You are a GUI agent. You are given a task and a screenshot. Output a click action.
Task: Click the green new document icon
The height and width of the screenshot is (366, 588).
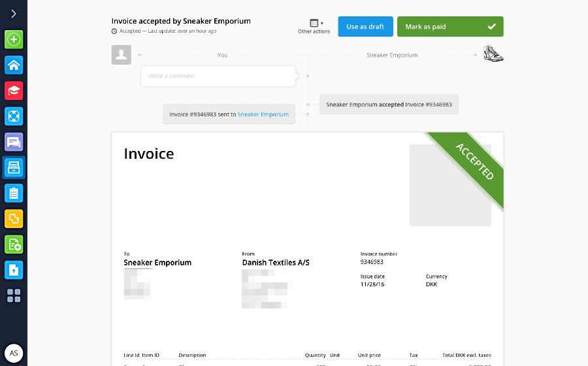pyautogui.click(x=14, y=244)
